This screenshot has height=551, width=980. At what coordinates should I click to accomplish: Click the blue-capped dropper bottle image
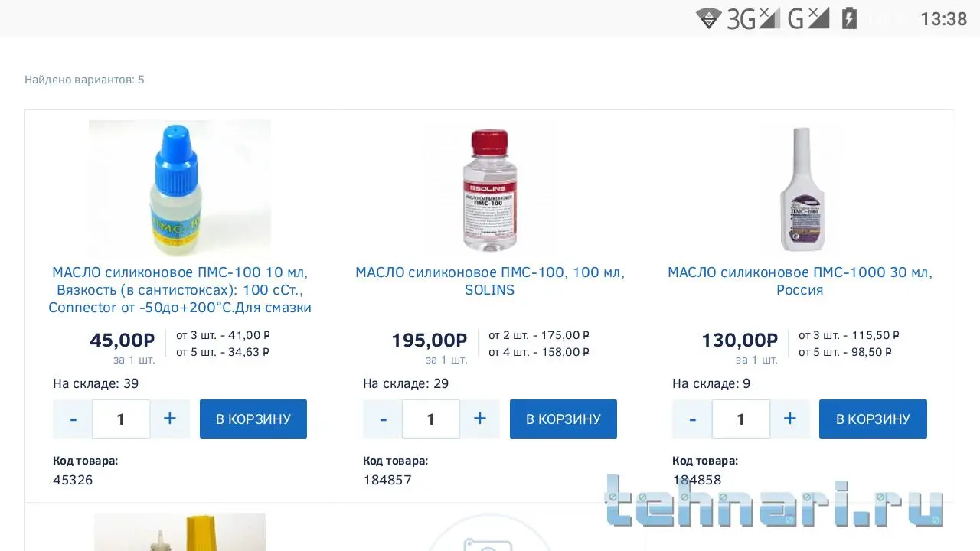[179, 187]
